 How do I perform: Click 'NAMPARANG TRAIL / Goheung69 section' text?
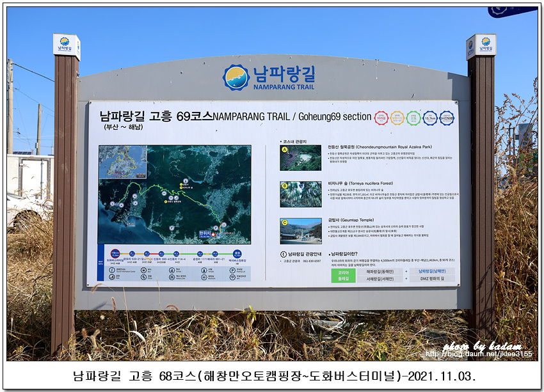292,117
